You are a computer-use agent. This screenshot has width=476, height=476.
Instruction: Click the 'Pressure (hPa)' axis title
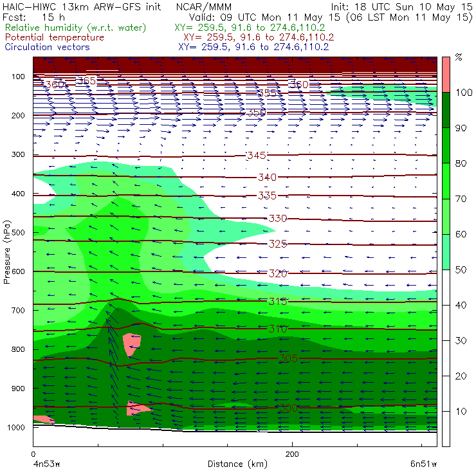(7, 252)
